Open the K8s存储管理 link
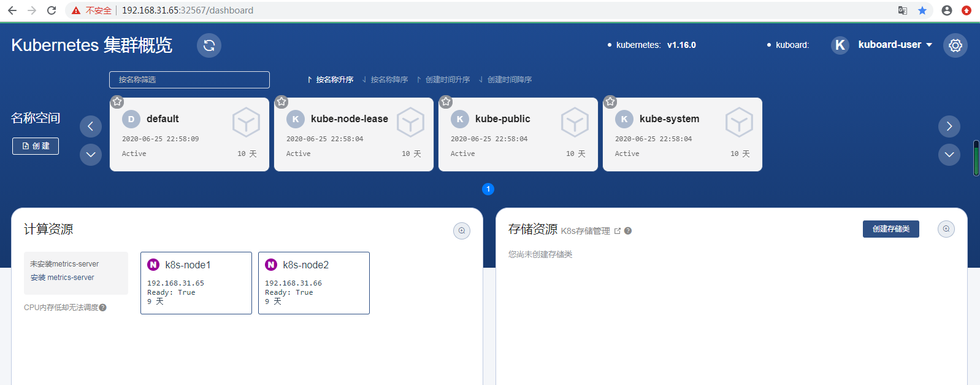Screen dimensions: 980x385 (x=586, y=231)
